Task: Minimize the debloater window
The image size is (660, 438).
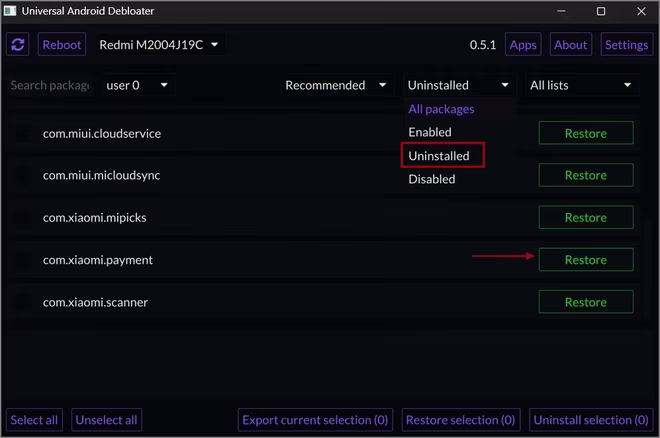Action: (561, 11)
